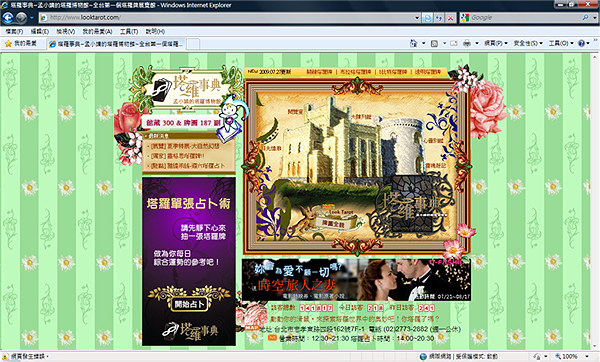Click the Stop loading red X icon
The width and height of the screenshot is (600, 362).
click(x=450, y=18)
